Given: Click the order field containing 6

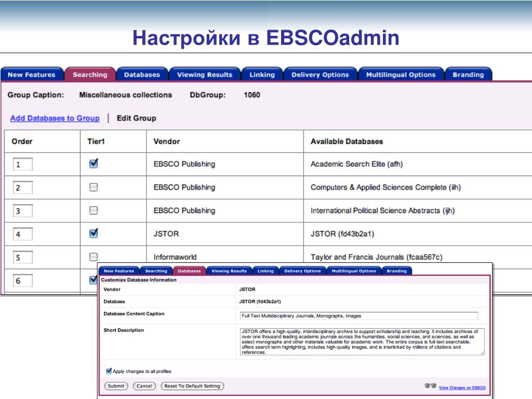Looking at the screenshot, I should pos(22,281).
